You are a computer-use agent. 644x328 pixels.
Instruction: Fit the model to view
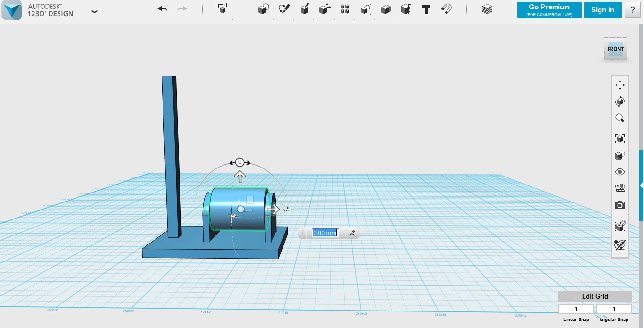point(620,138)
